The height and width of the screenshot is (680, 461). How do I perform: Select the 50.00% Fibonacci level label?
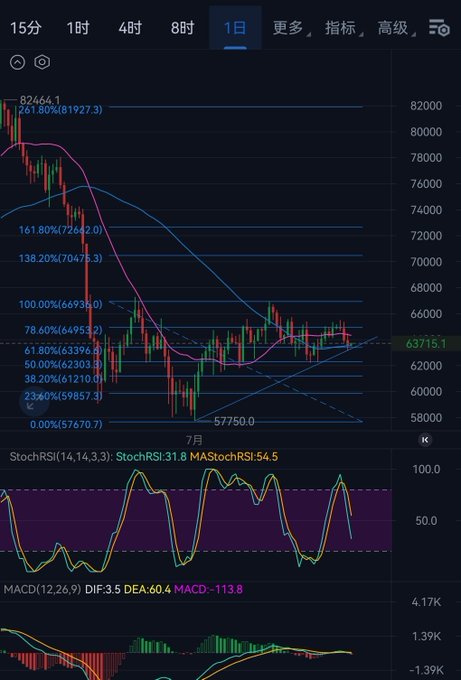click(x=63, y=364)
